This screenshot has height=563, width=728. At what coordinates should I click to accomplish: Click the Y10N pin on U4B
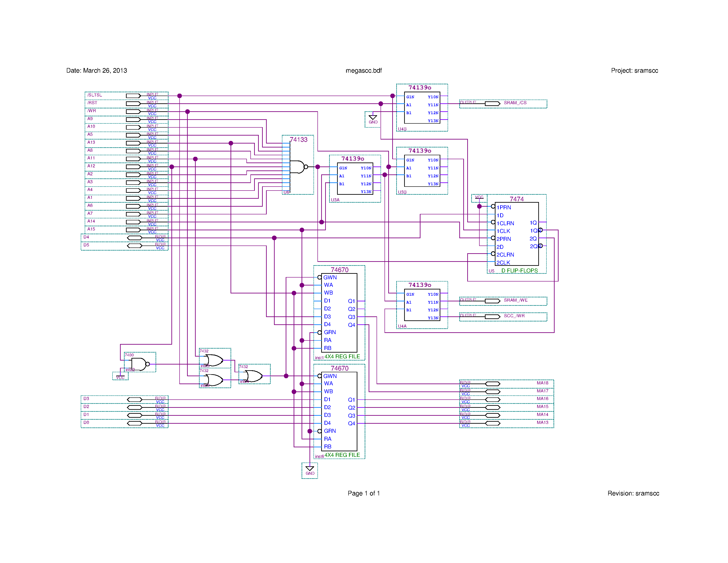tap(433, 97)
